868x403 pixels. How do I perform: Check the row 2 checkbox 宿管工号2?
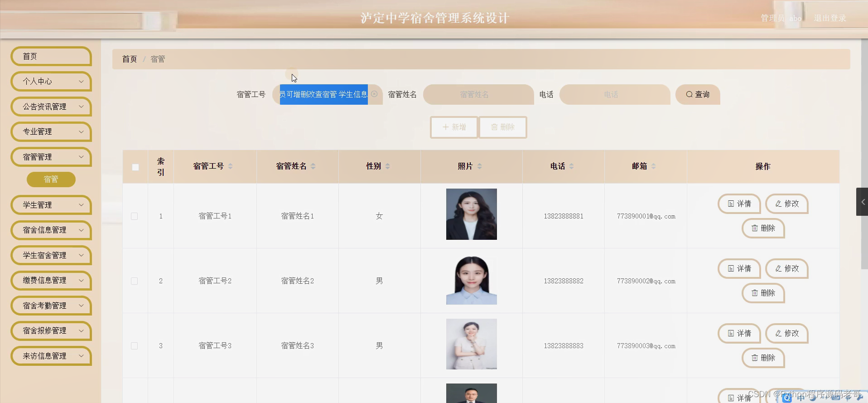point(134,281)
